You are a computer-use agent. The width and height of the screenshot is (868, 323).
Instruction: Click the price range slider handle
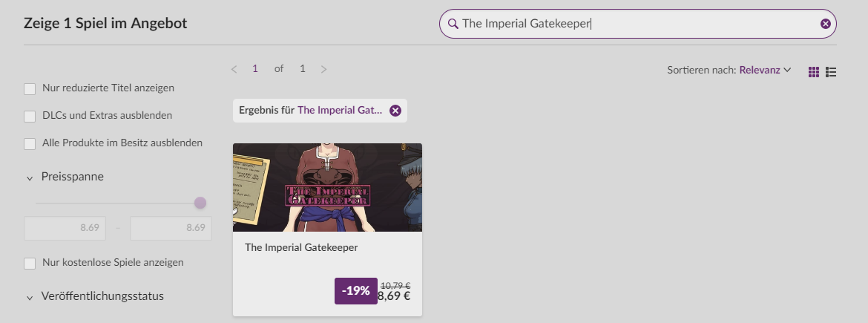point(200,203)
